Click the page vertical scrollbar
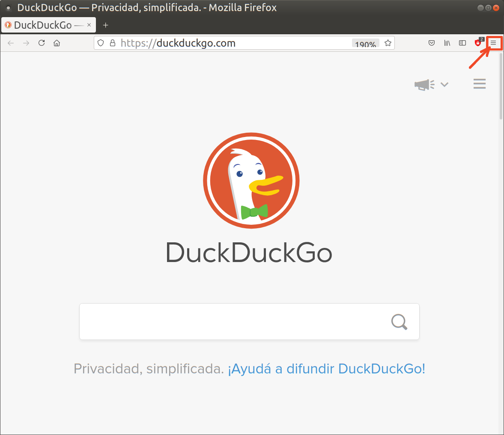504x435 pixels. click(x=501, y=86)
